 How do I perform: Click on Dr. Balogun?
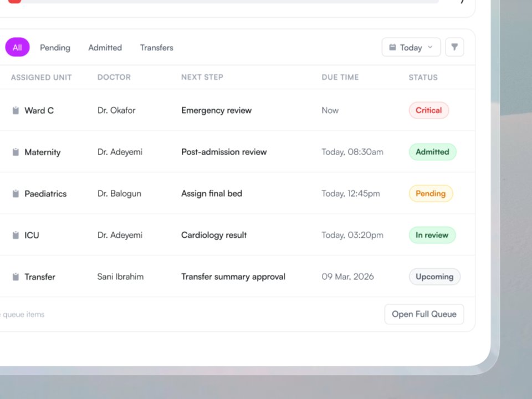coord(119,193)
